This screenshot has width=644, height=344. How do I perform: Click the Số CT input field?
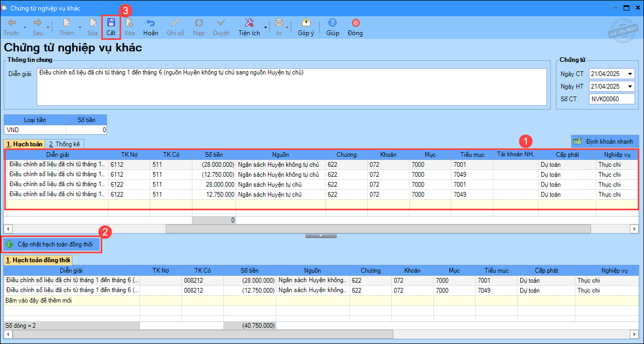click(x=611, y=99)
